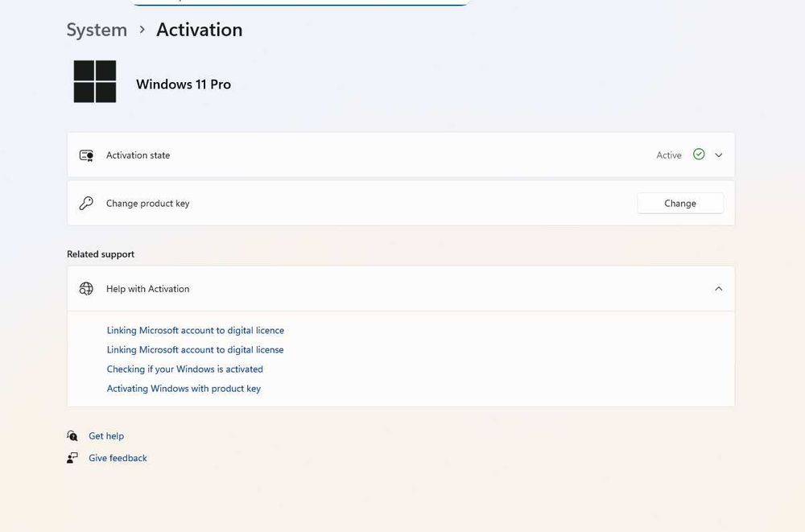Open Checking if your Windows is activated
Image resolution: width=805 pixels, height=532 pixels.
(x=185, y=369)
